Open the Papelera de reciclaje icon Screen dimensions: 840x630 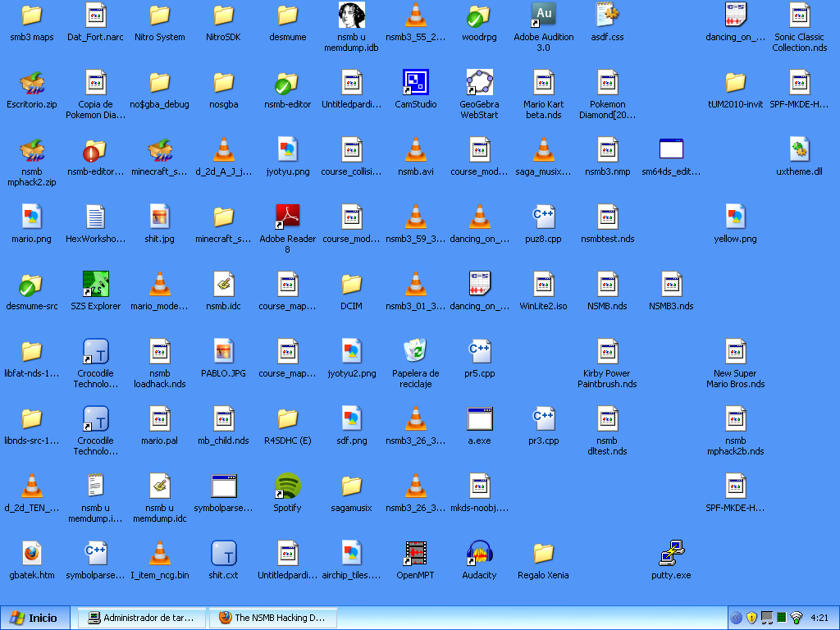click(x=415, y=352)
